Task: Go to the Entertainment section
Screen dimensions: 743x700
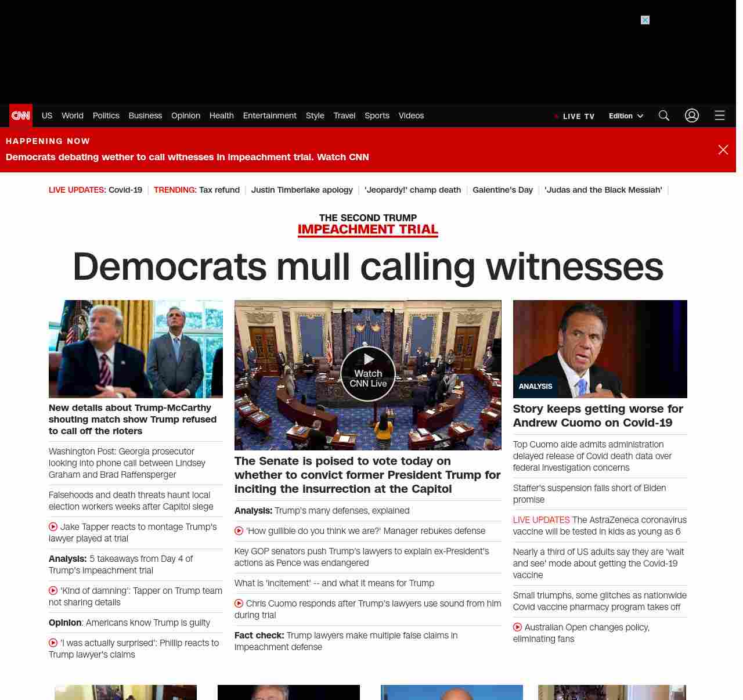Action: (x=269, y=116)
